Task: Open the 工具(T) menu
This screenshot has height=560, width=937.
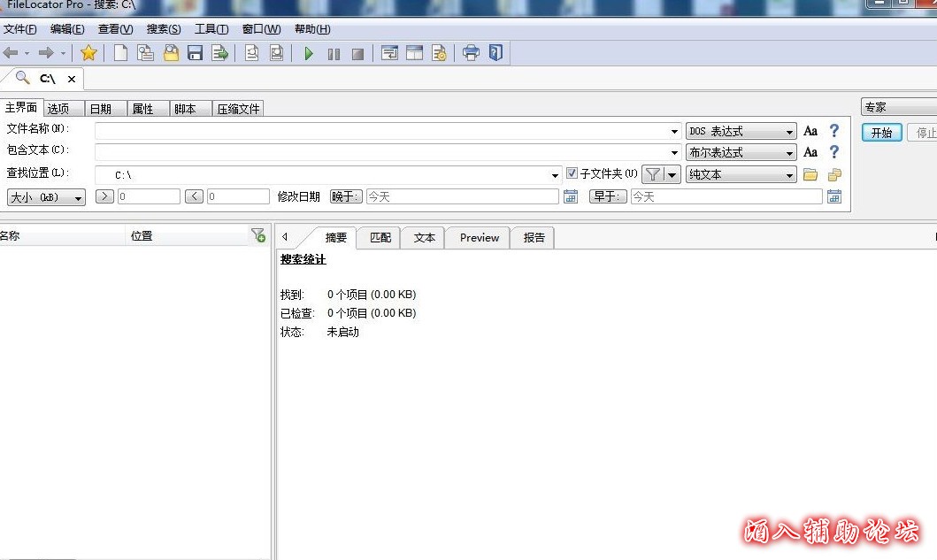Action: [211, 29]
